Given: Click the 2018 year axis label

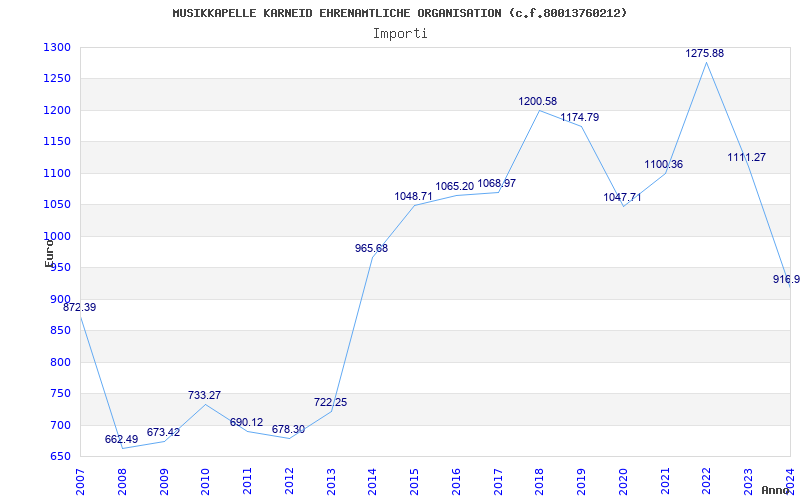Looking at the screenshot, I should (x=540, y=483).
